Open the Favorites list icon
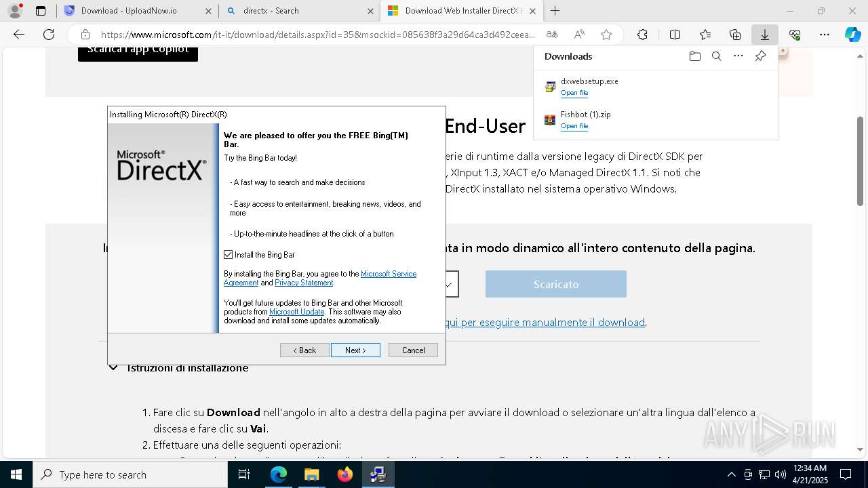868x488 pixels. 705,35
